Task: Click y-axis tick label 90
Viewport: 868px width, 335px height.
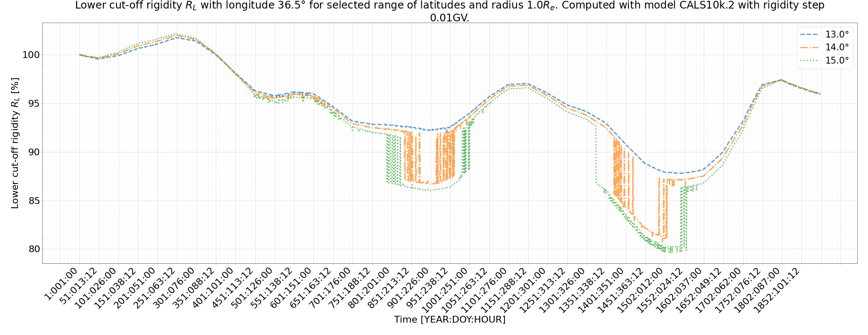Action: click(x=33, y=152)
